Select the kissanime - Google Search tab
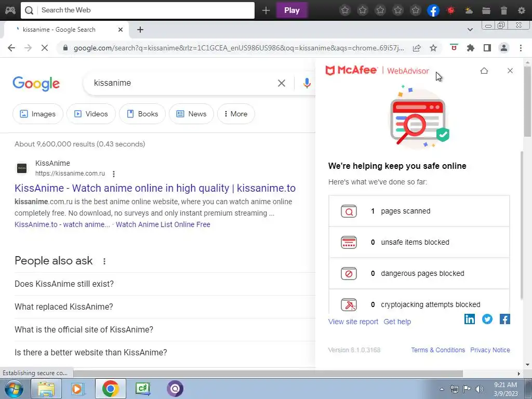This screenshot has width=532, height=399. 66,30
